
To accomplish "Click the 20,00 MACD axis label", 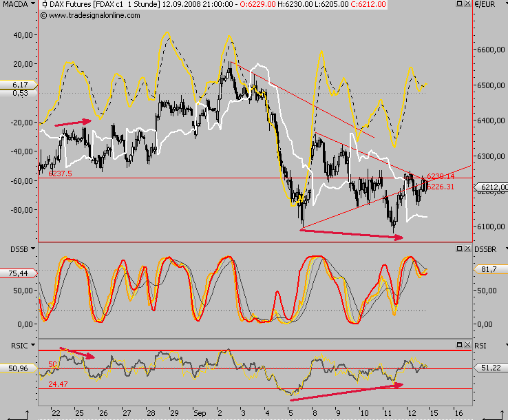I will point(23,64).
